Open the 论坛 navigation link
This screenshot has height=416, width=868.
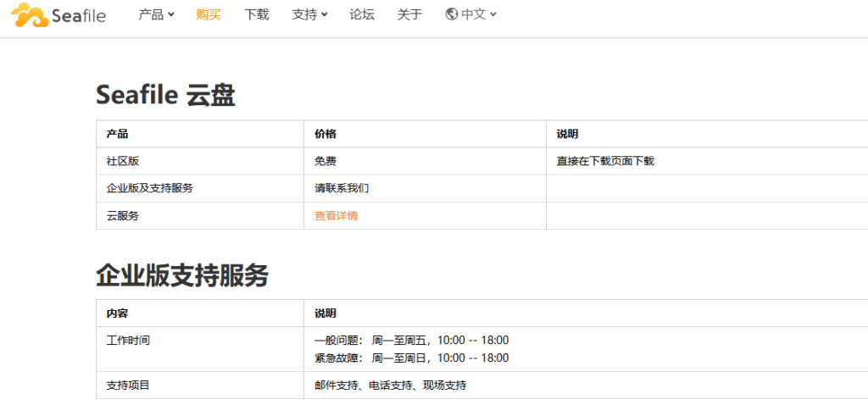point(361,14)
